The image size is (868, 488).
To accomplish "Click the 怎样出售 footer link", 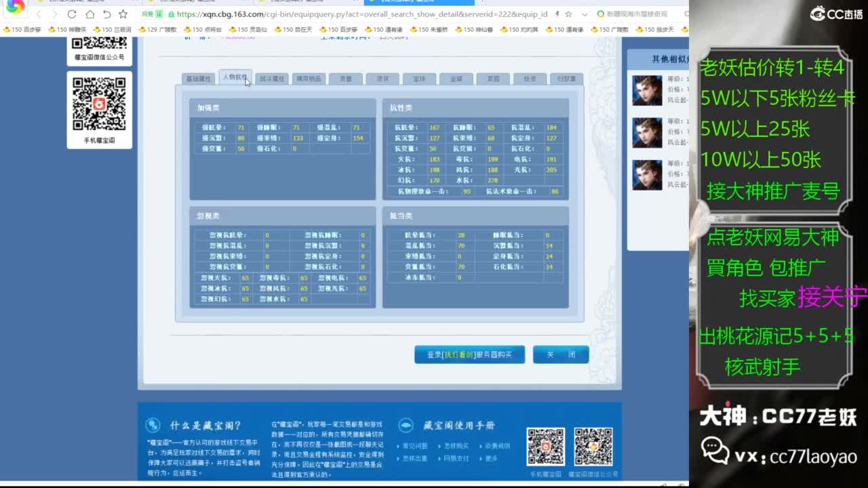I will (416, 458).
